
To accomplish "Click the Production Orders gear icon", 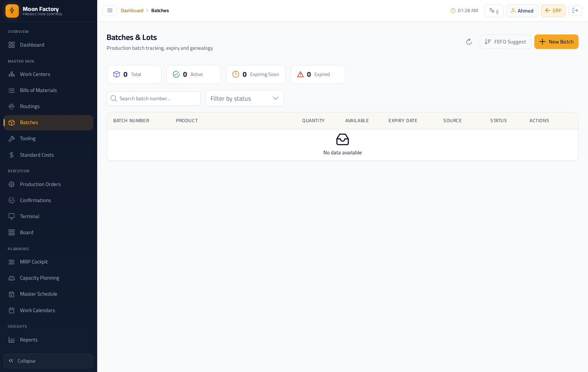I will [12, 184].
